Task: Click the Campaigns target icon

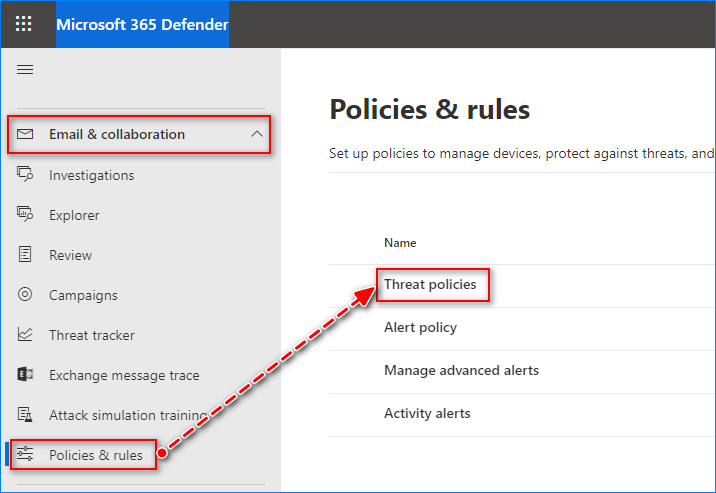Action: click(25, 294)
